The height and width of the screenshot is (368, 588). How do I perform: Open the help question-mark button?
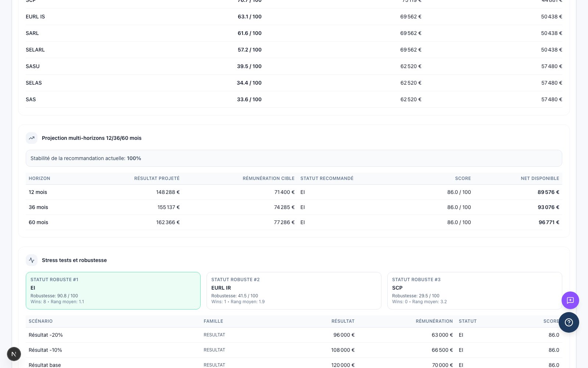click(x=569, y=322)
